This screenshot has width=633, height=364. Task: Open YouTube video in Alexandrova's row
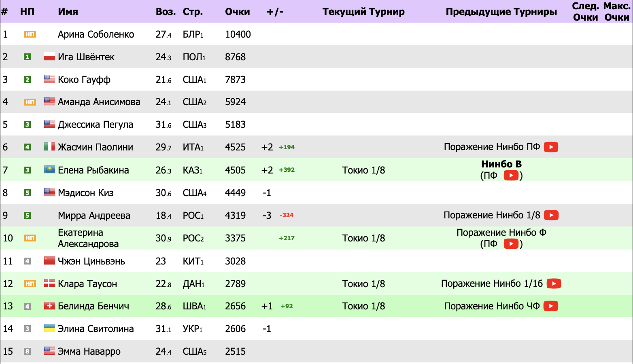tap(511, 244)
